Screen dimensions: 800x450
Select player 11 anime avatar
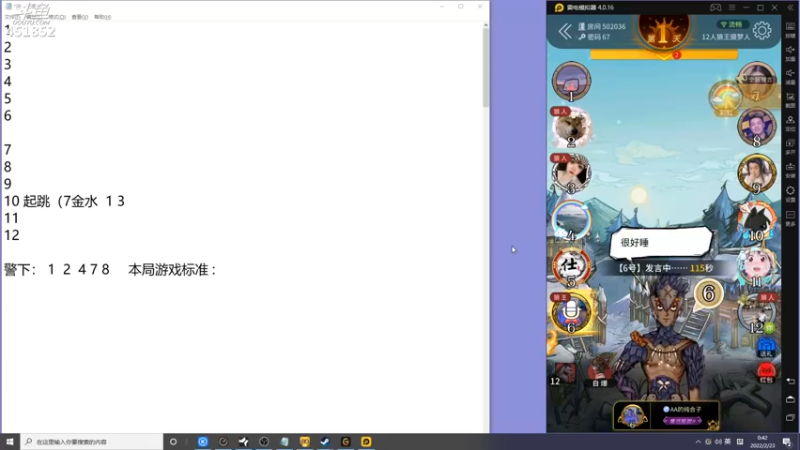pos(757,267)
